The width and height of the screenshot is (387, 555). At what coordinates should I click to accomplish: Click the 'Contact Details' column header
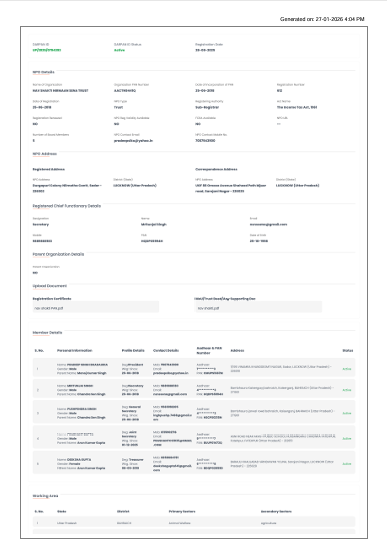coord(166,350)
